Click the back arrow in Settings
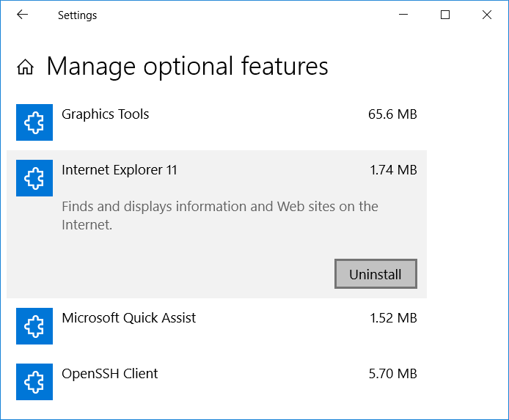This screenshot has width=509, height=420. coord(22,15)
